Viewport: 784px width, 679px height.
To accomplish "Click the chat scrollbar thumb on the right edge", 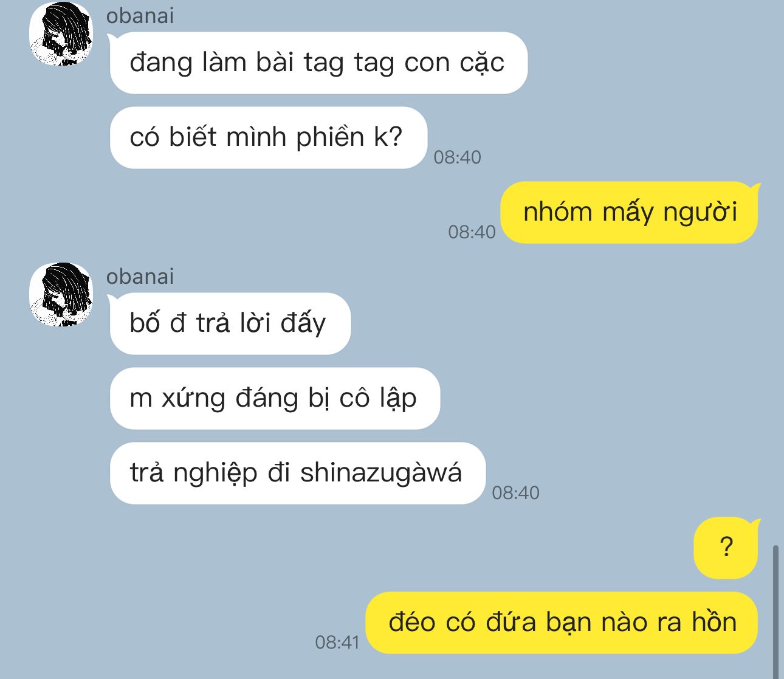I will coord(775,612).
